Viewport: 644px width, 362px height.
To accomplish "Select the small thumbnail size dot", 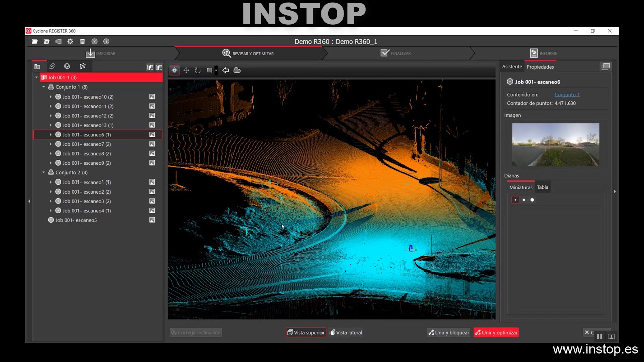I will click(x=515, y=200).
